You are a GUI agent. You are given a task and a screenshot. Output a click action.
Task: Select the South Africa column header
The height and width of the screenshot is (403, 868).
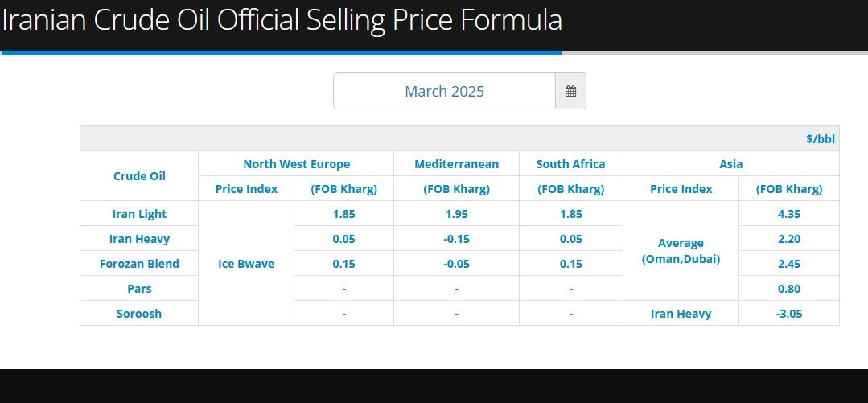click(570, 164)
